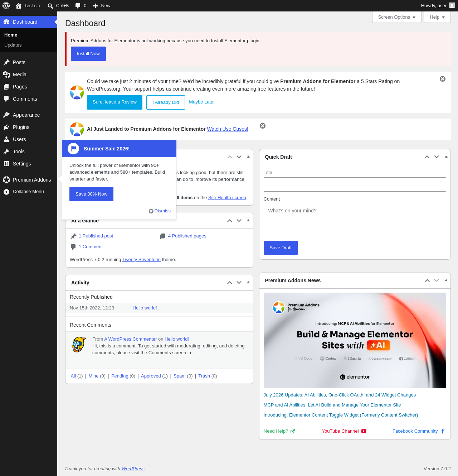Open the user avatar in the admin bar
The width and height of the screenshot is (458, 476).
coord(452,5)
